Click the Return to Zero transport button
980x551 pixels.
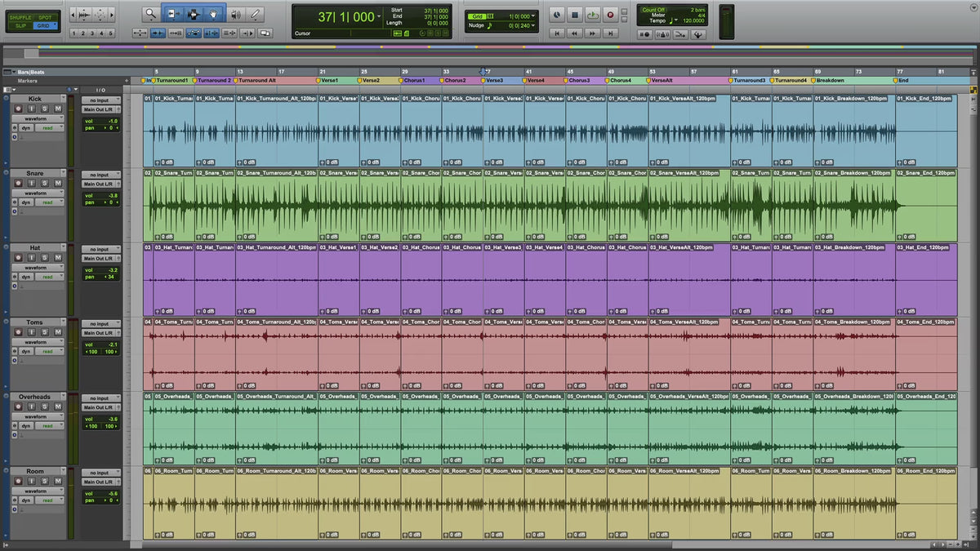(x=559, y=33)
